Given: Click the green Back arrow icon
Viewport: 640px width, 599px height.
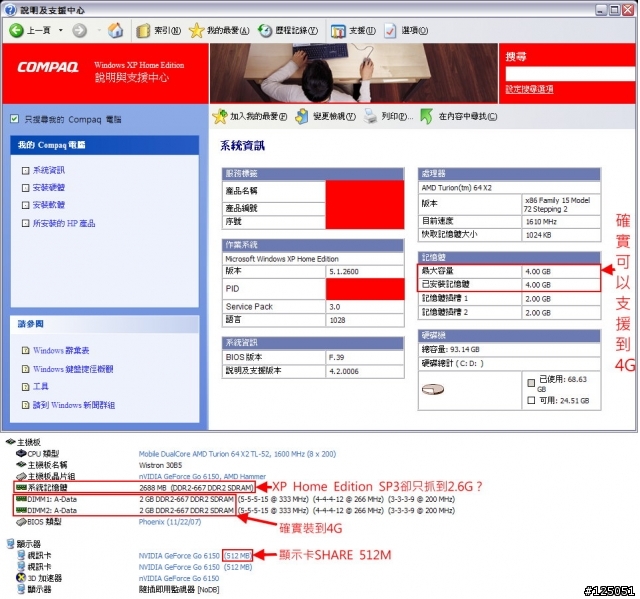Looking at the screenshot, I should pyautogui.click(x=16, y=30).
